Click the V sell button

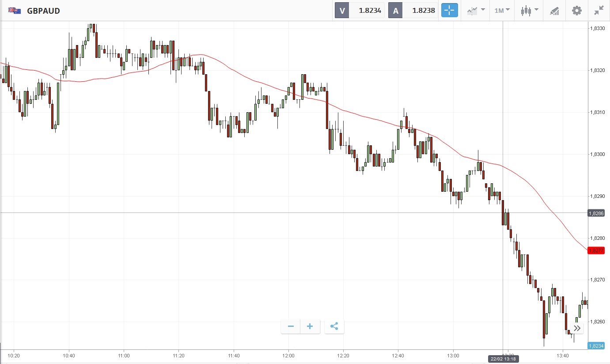coord(342,11)
